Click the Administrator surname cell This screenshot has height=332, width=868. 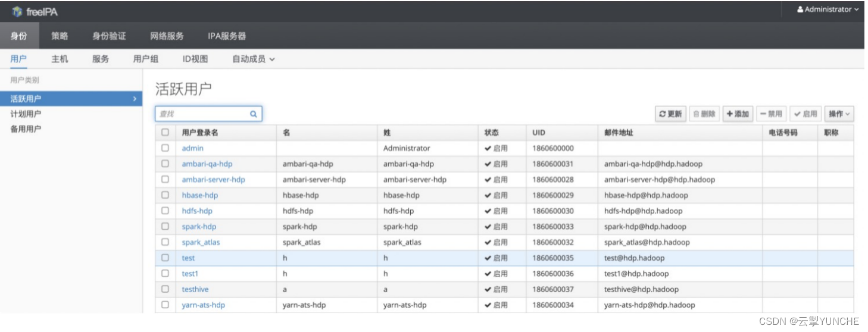pos(407,148)
